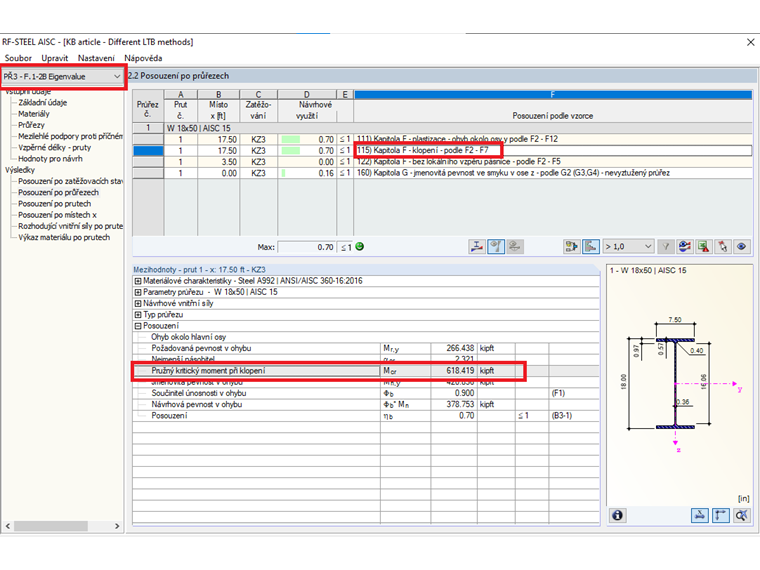Image resolution: width=760 pixels, height=570 pixels.
Task: Click the 'Výsledky' tree node
Action: 20,170
